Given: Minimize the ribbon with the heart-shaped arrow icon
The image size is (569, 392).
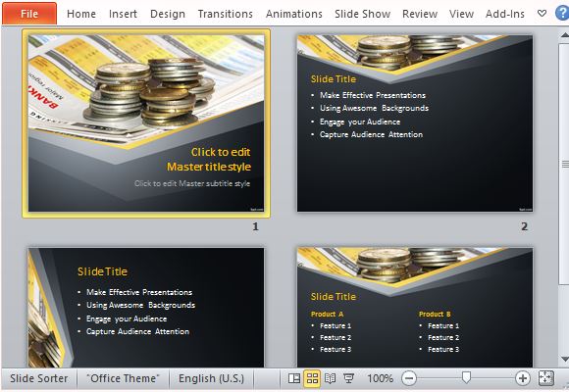Looking at the screenshot, I should pyautogui.click(x=542, y=14).
